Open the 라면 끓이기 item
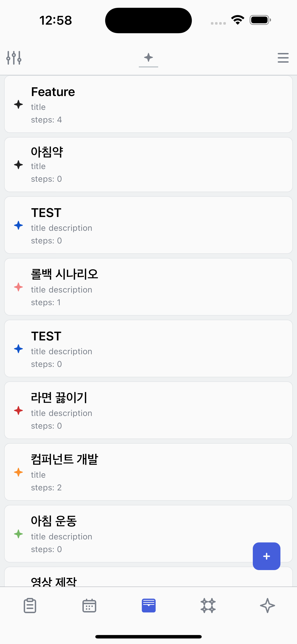The image size is (297, 644). [x=148, y=410]
